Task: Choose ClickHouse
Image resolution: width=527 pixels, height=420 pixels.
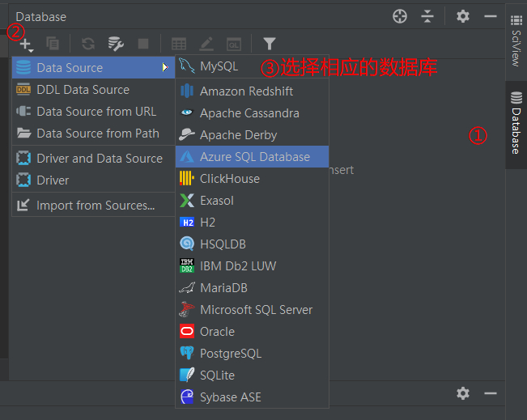Action: coord(252,178)
